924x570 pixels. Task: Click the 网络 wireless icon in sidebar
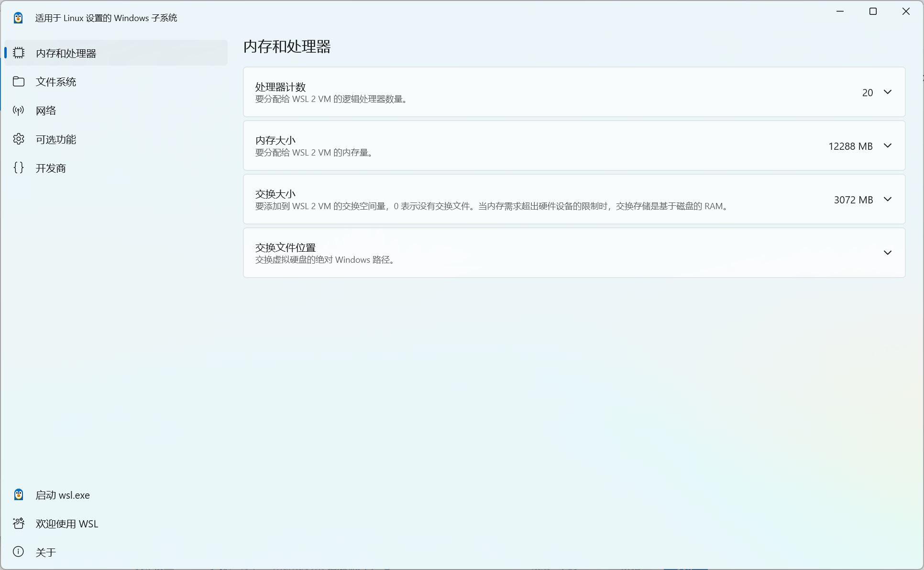[18, 110]
